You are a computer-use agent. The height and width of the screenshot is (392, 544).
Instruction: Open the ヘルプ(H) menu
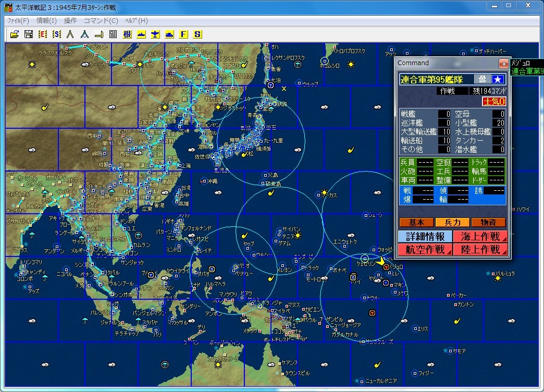click(137, 20)
